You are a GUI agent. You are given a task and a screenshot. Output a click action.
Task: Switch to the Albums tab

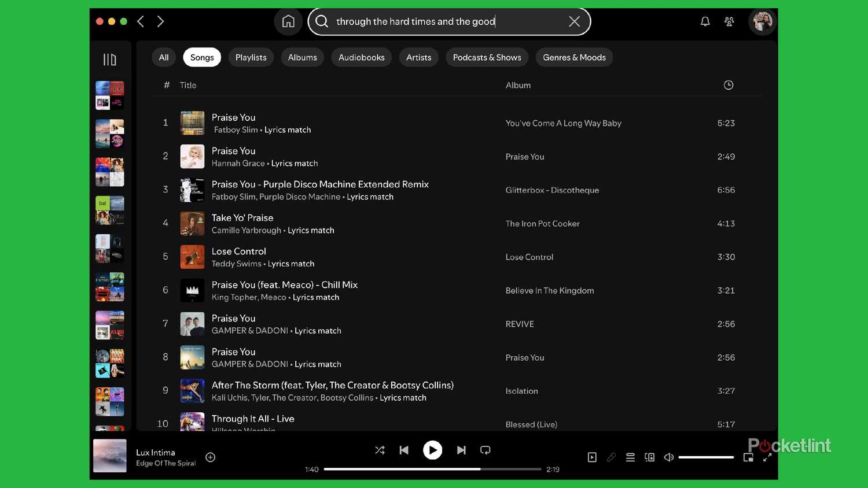(302, 57)
